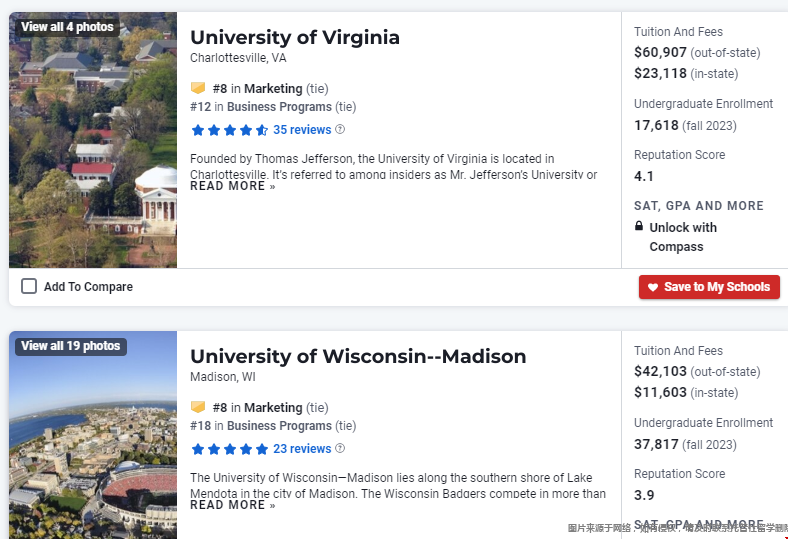Viewport: 788px width, 539px height.
Task: Expand READ MORE for University of Virginia description
Action: [233, 186]
